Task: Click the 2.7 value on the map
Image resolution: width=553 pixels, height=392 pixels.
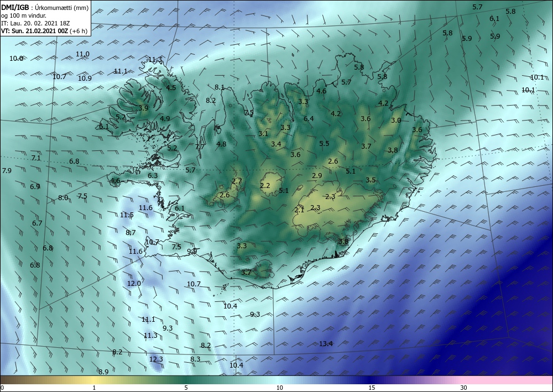Action: (x=237, y=181)
